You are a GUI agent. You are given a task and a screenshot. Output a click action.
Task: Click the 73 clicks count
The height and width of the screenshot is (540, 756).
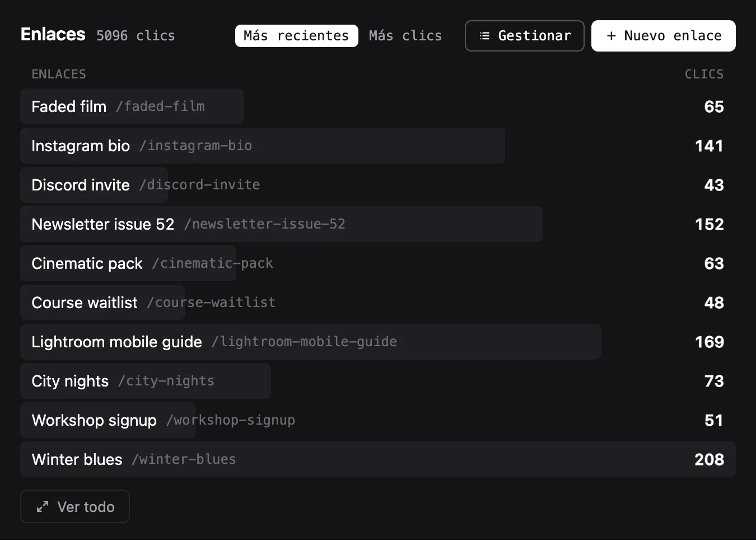point(714,381)
